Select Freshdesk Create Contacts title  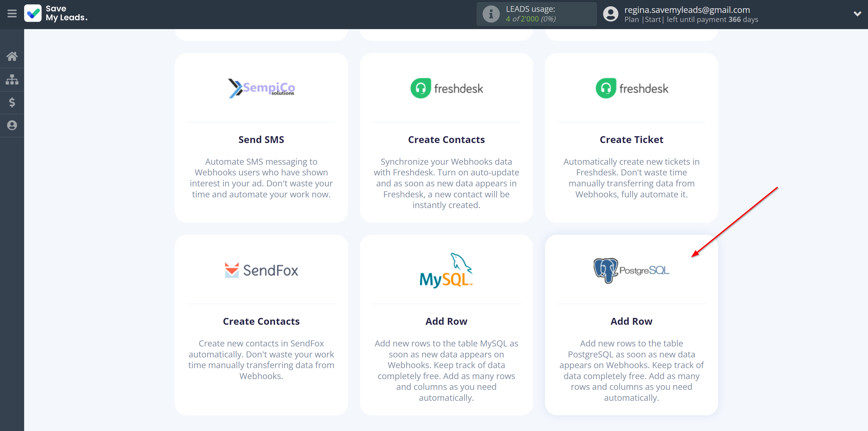pos(446,139)
